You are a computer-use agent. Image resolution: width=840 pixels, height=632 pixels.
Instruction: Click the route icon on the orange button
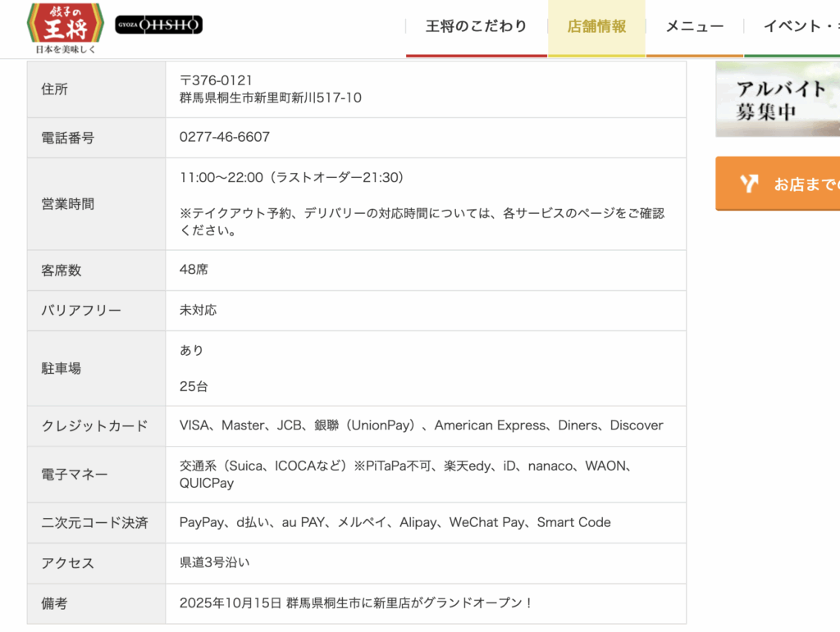click(748, 184)
